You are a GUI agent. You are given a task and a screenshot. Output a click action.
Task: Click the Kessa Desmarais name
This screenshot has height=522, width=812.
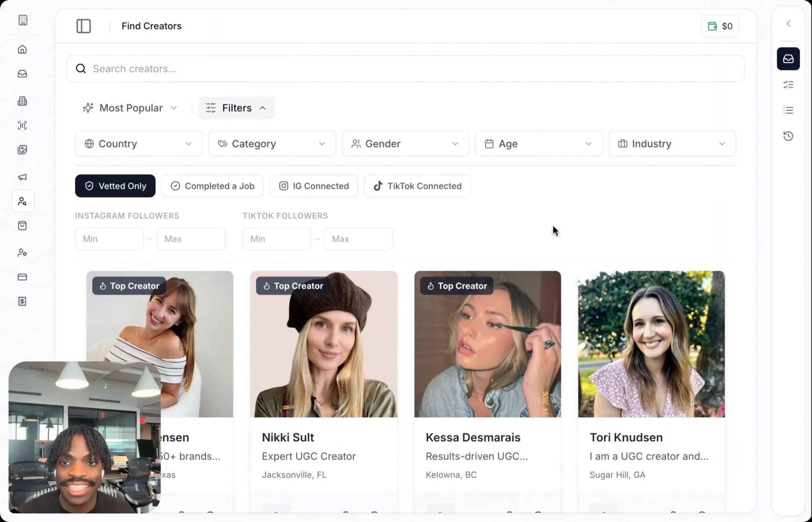pyautogui.click(x=473, y=437)
